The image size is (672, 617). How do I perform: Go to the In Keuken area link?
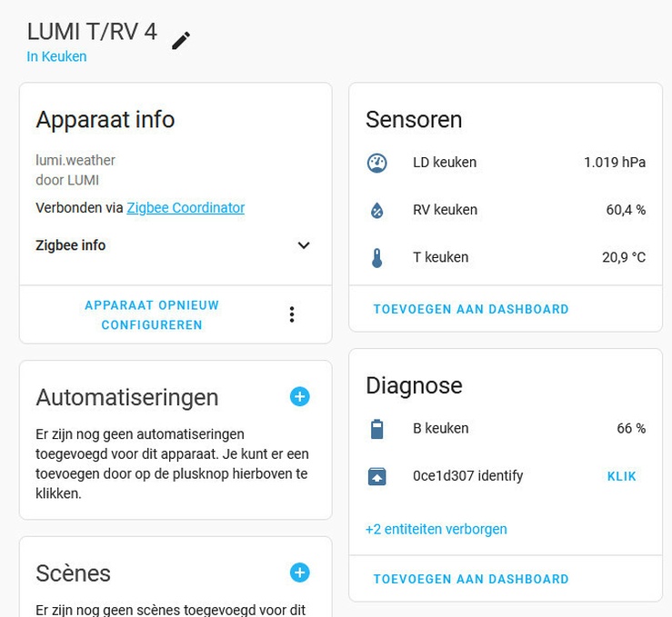(56, 56)
